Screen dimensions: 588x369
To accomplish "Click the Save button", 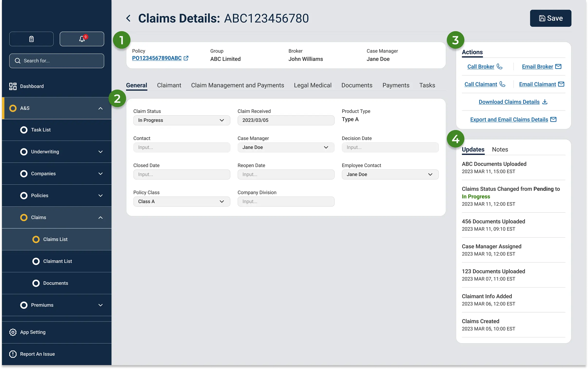I will pyautogui.click(x=551, y=18).
